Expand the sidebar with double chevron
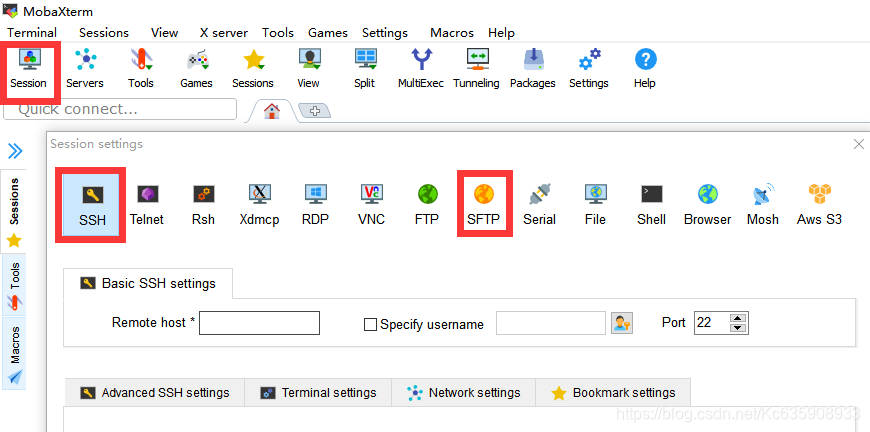870x432 pixels. click(x=15, y=150)
